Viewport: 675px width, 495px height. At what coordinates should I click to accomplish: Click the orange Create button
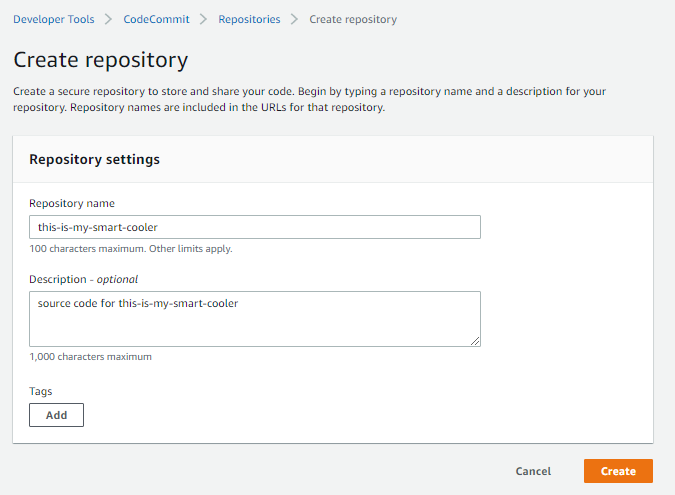click(x=618, y=471)
